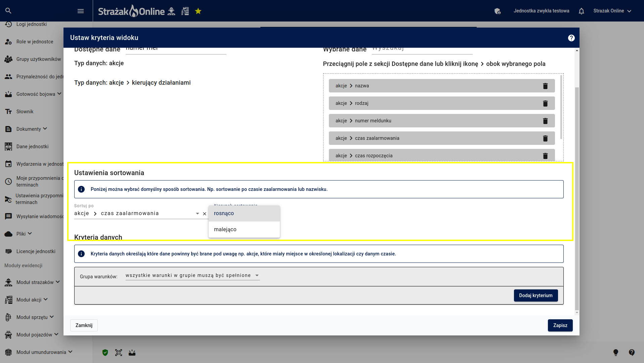Open the 'Sortuj po' dropdown arrow
Screen dimensions: 644x363
(198, 214)
